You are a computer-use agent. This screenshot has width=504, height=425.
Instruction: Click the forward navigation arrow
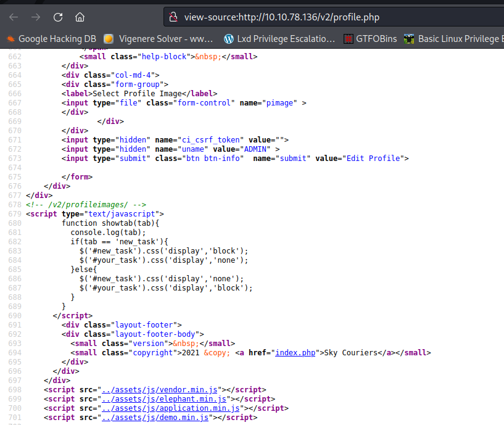36,17
